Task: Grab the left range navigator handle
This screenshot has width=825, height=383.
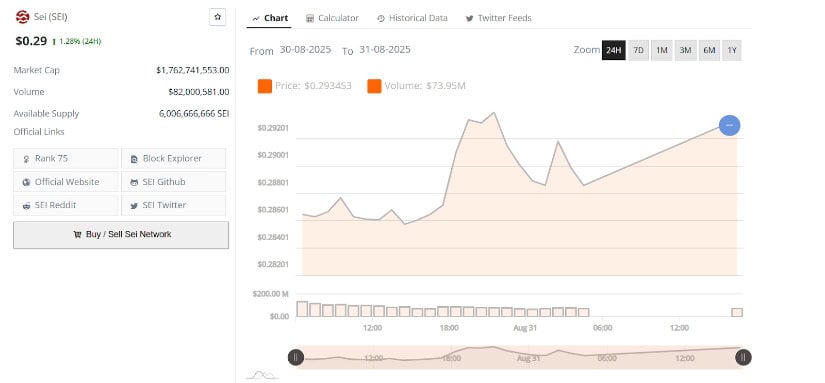Action: pos(296,358)
